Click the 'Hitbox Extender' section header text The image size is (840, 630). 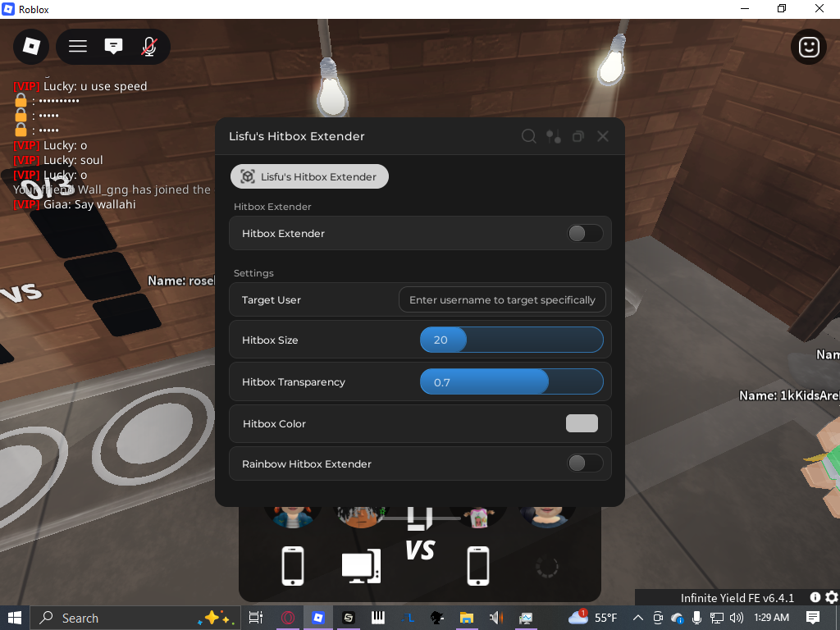[x=272, y=207]
